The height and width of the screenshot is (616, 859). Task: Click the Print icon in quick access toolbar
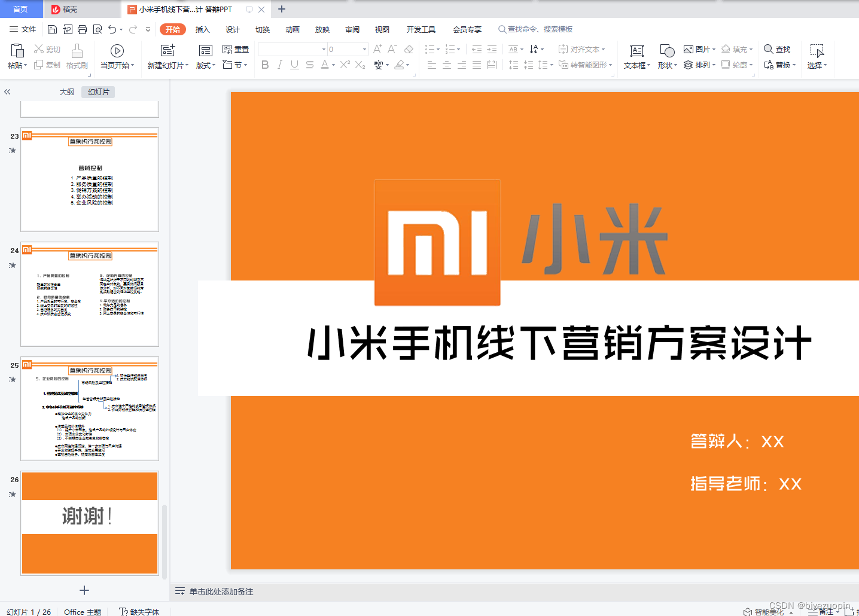coord(82,29)
